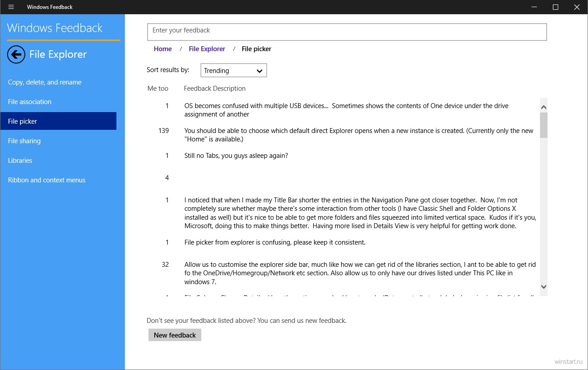Select Ribbon and context menus category
Viewport: 588px width, 370px height.
tap(58, 180)
